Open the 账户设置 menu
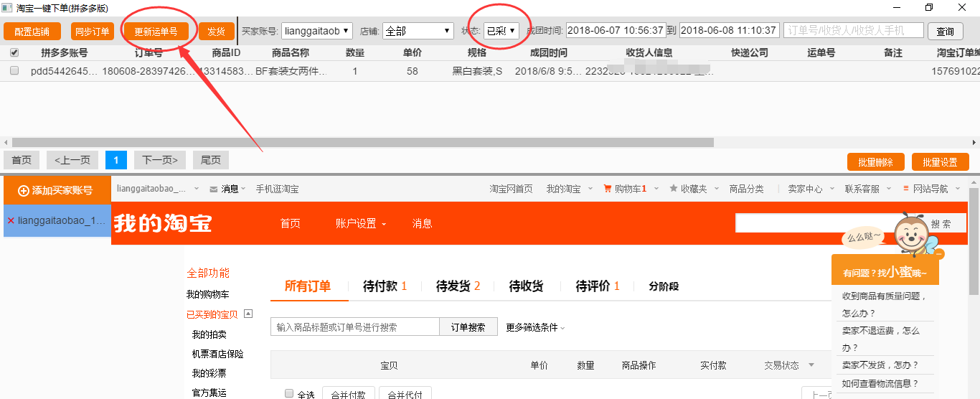This screenshot has width=980, height=399. pyautogui.click(x=361, y=223)
